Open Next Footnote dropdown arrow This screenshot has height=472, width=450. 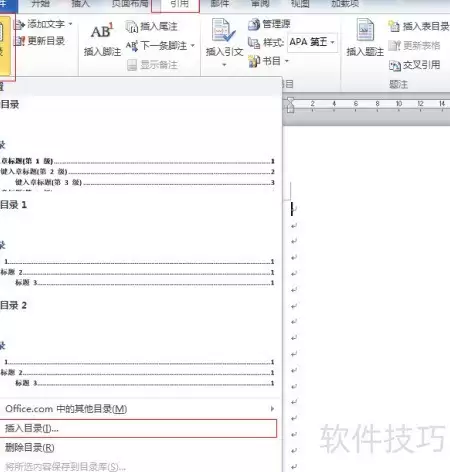(193, 45)
